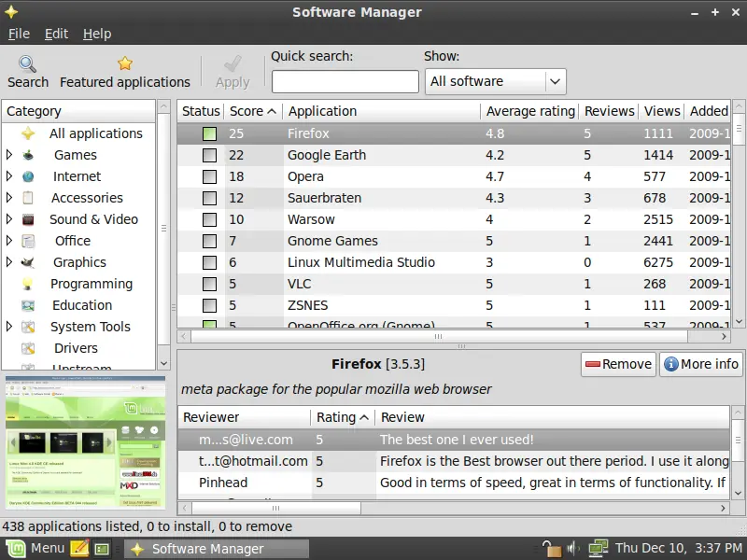This screenshot has height=560, width=747.
Task: Click the Remove button for Firefox
Action: (x=617, y=364)
